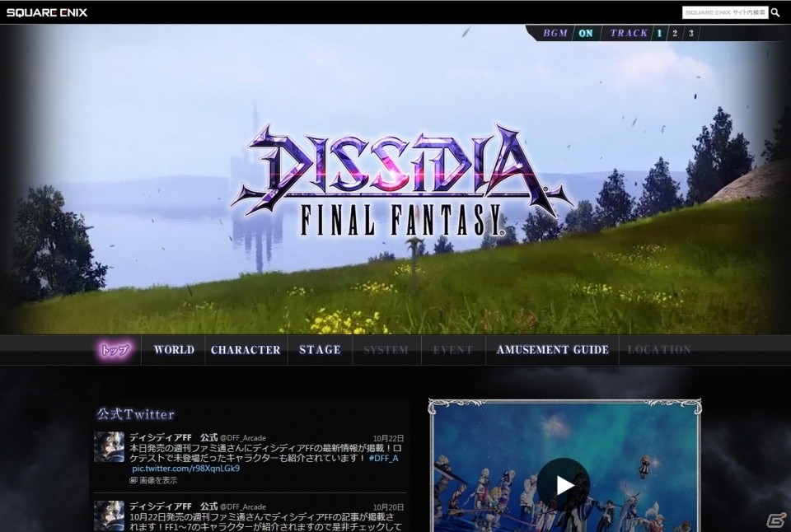This screenshot has width=791, height=532.
Task: Click the 10月20日 tweet date
Action: [388, 507]
